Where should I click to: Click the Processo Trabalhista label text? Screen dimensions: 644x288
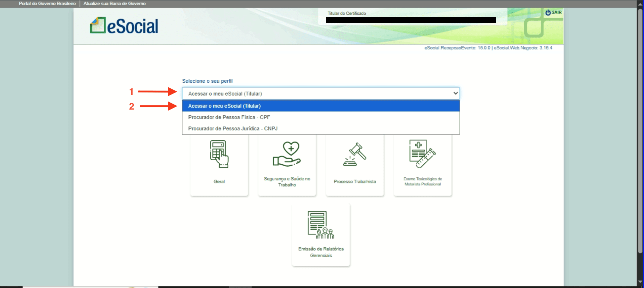coord(355,181)
